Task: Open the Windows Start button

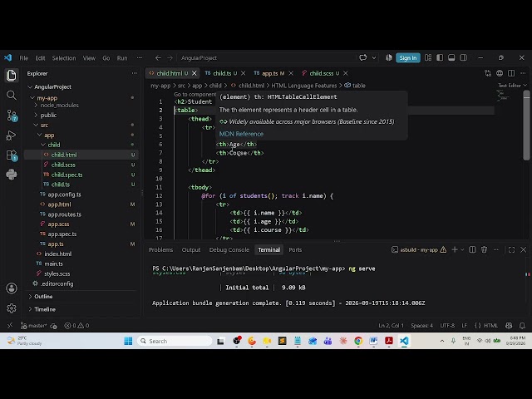Action: point(128,341)
